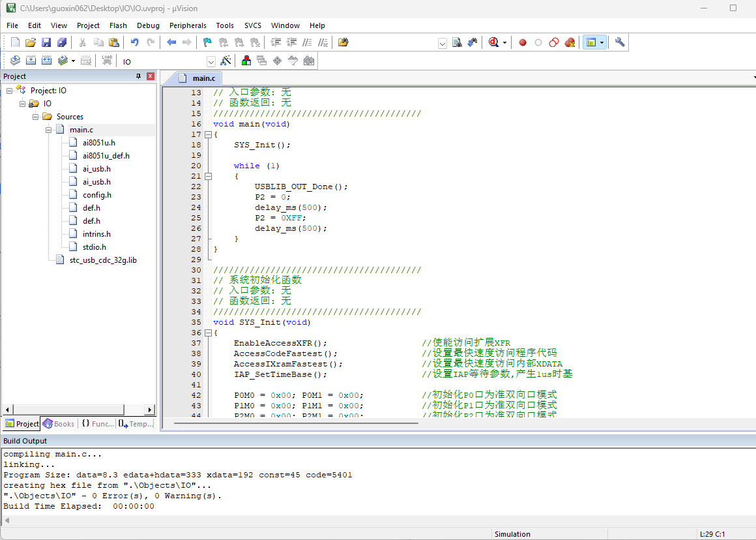Click the Project panel scroll left arrow

[x=7, y=410]
